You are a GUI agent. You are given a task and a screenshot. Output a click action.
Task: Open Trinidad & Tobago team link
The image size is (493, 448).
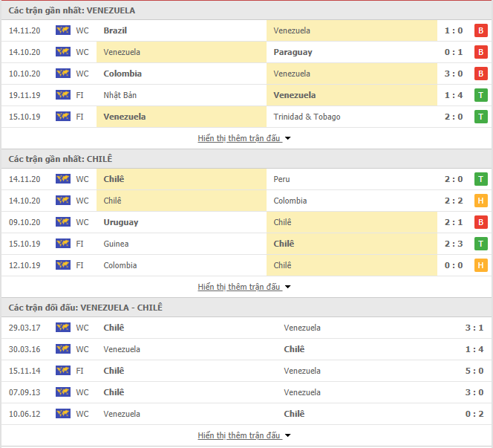(x=307, y=117)
